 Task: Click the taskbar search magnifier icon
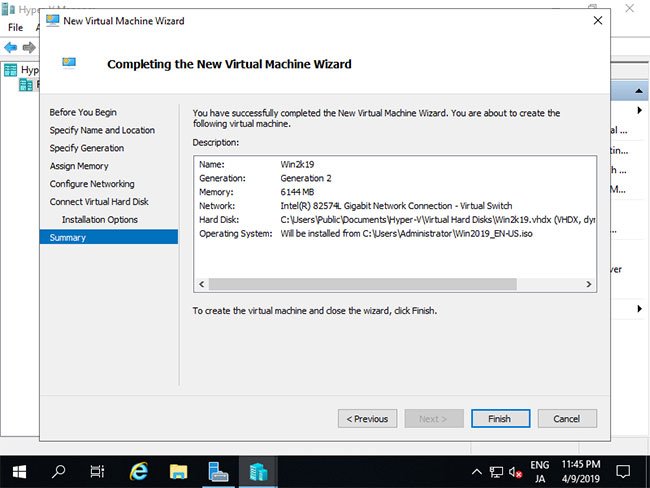click(58, 471)
